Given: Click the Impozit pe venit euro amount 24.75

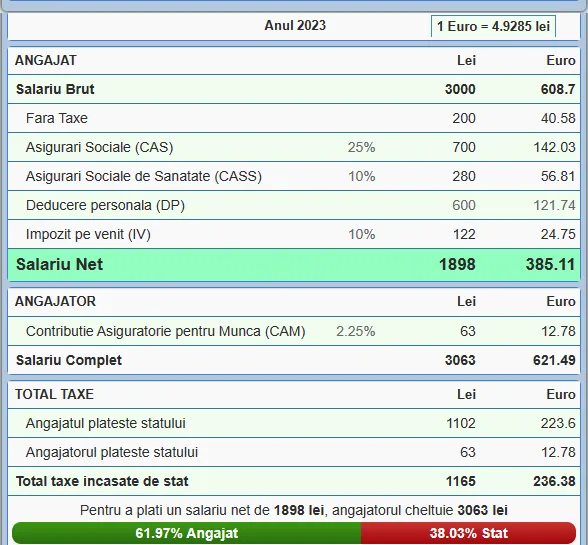Looking at the screenshot, I should click(x=558, y=234).
